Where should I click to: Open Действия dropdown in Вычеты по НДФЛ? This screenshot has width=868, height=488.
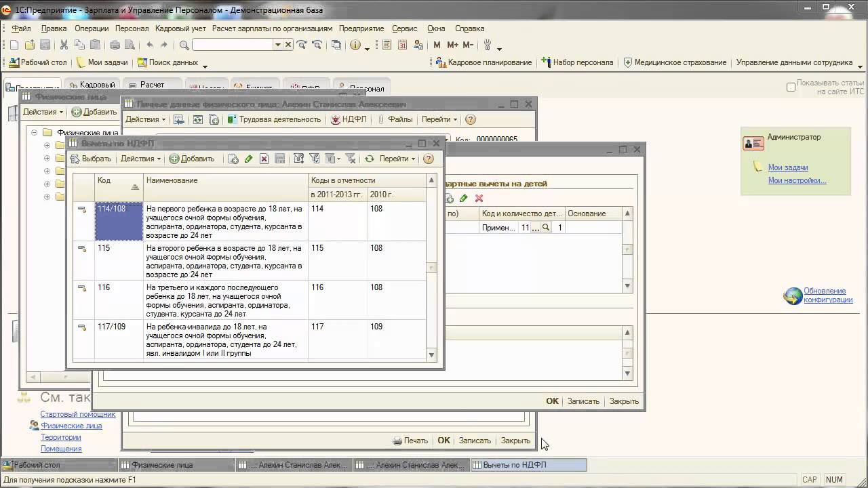click(140, 159)
